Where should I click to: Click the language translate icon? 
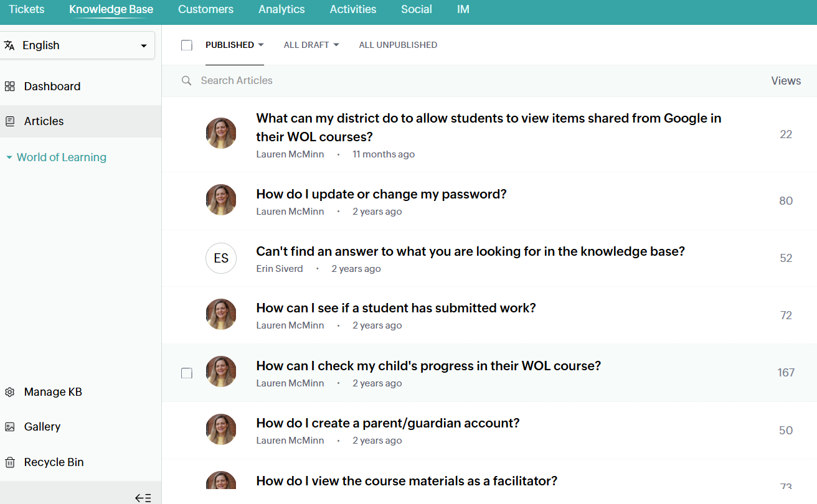(x=9, y=45)
